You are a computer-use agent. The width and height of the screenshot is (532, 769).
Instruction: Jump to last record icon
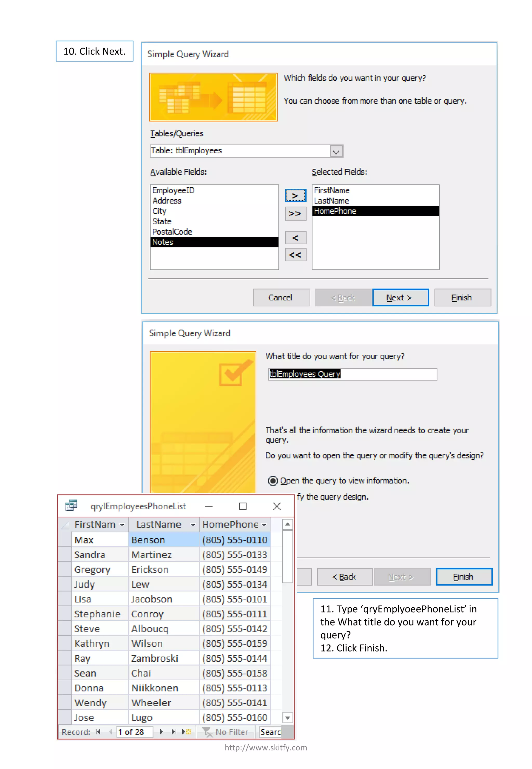(174, 732)
